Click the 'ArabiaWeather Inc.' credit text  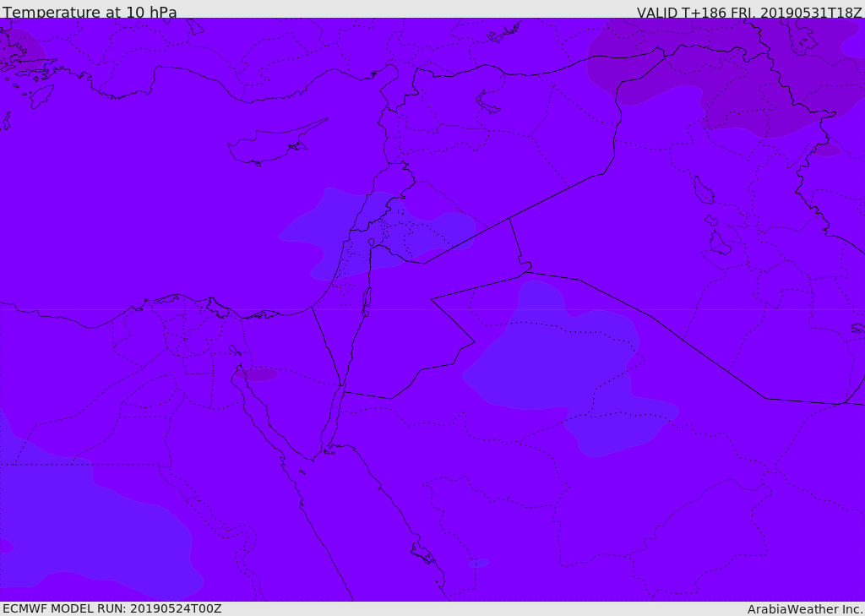(x=805, y=609)
